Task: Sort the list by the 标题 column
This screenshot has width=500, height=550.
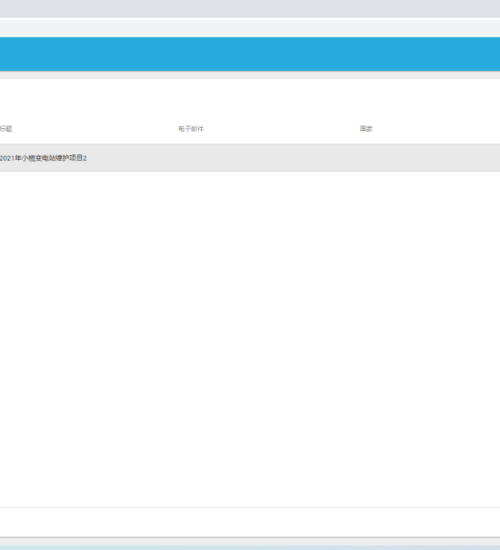Action: (6, 129)
